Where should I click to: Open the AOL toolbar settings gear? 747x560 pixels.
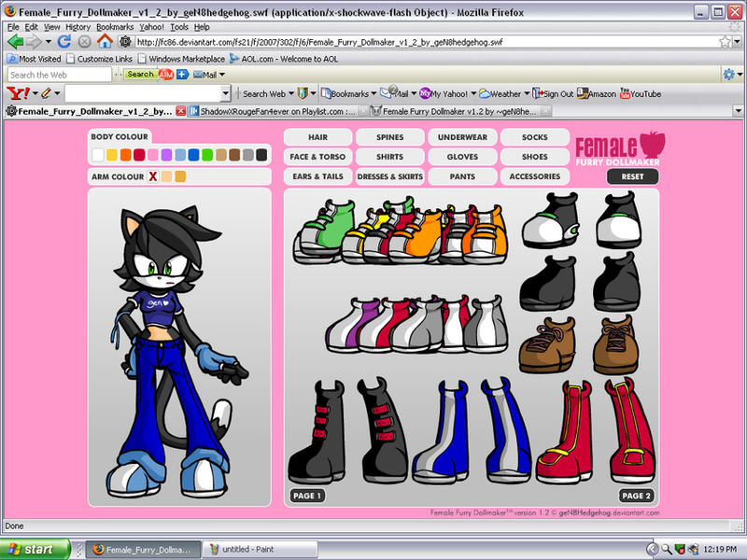point(729,75)
